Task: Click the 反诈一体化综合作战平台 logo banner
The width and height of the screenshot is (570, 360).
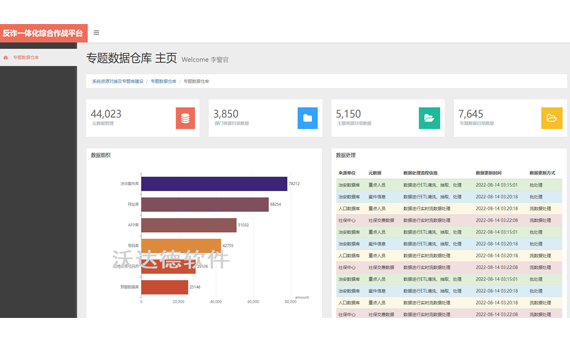Action: [x=44, y=33]
